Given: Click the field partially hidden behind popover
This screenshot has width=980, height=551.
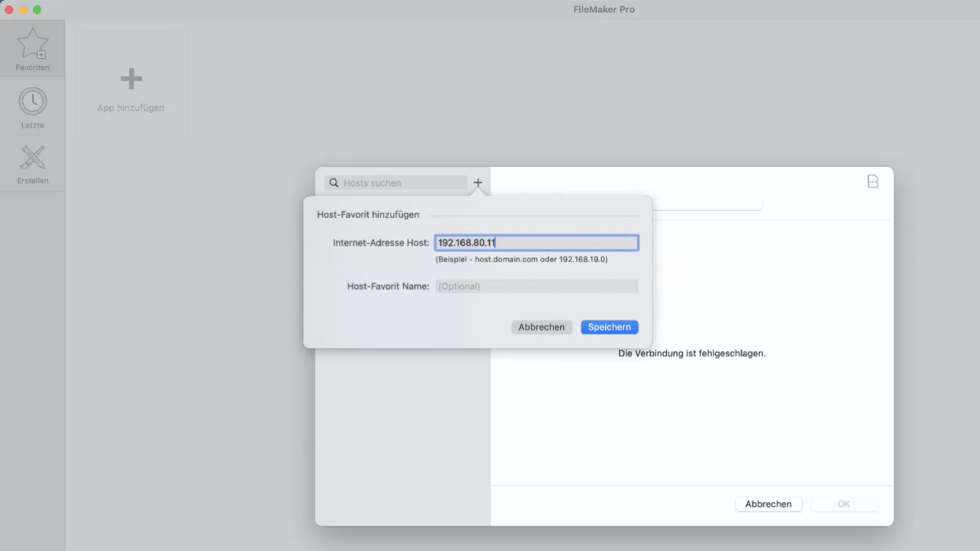Looking at the screenshot, I should (708, 204).
